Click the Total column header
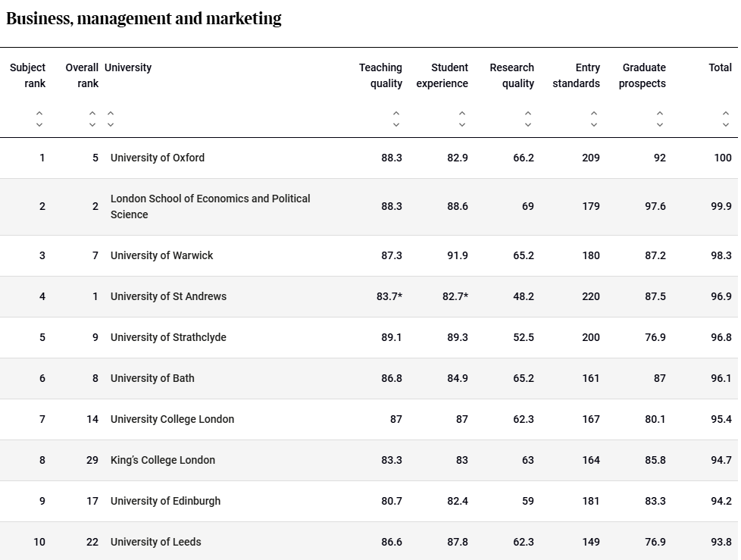Screen dimensions: 741x560 coord(721,67)
